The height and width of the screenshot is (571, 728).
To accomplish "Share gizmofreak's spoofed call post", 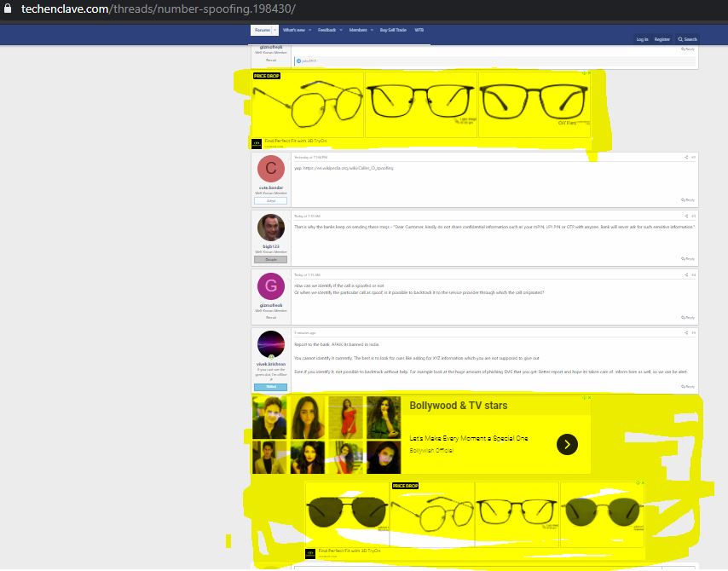I will pos(686,274).
